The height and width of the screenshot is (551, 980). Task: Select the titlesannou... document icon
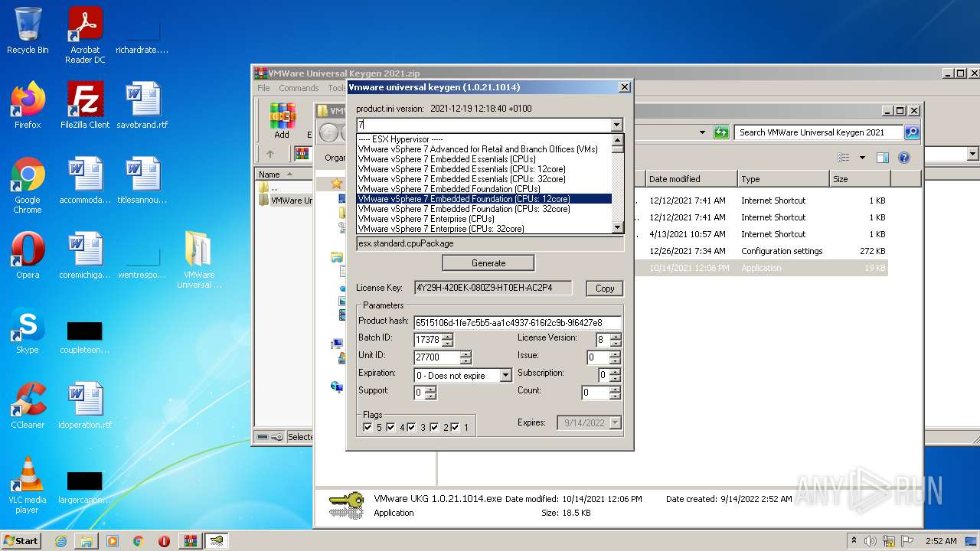pos(142,181)
